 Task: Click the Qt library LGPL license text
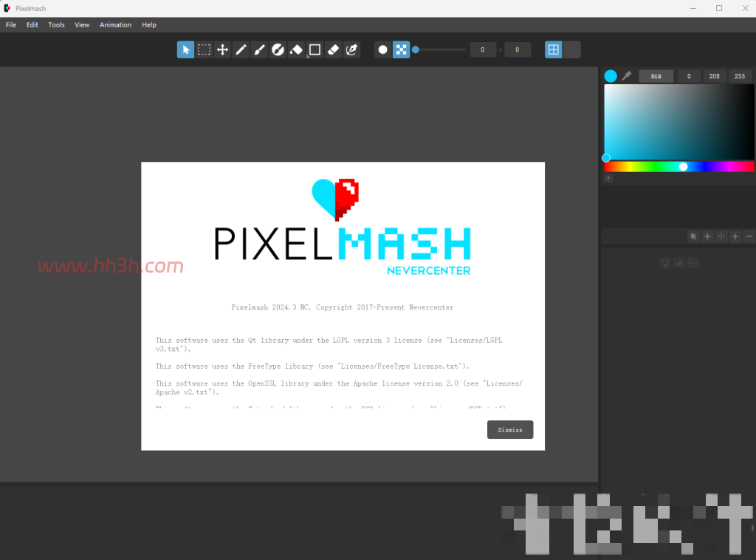tap(329, 344)
